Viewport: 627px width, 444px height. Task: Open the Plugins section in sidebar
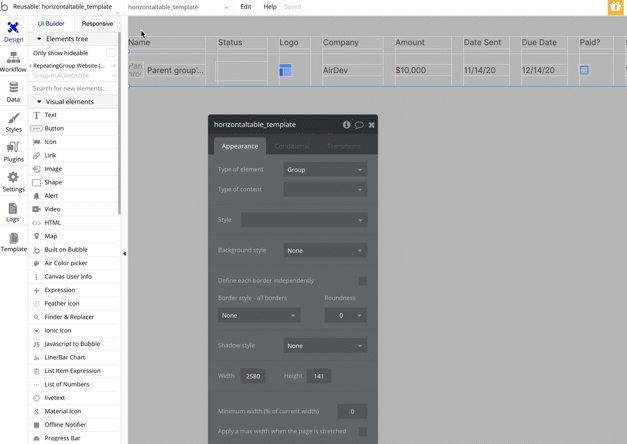pyautogui.click(x=13, y=152)
